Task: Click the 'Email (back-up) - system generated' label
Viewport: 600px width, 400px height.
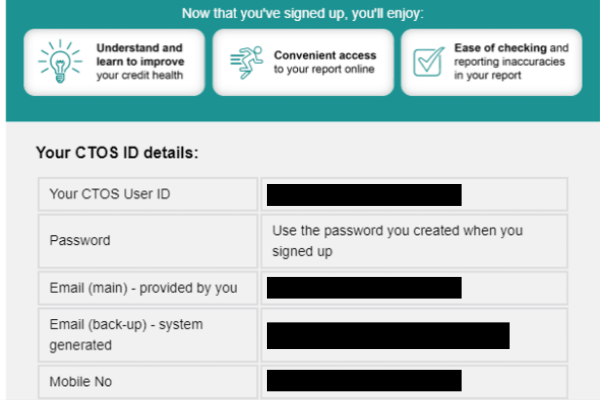Action: [x=126, y=335]
